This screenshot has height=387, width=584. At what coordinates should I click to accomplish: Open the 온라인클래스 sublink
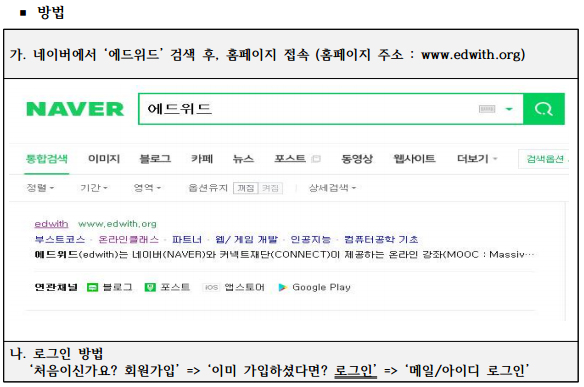pyautogui.click(x=128, y=239)
